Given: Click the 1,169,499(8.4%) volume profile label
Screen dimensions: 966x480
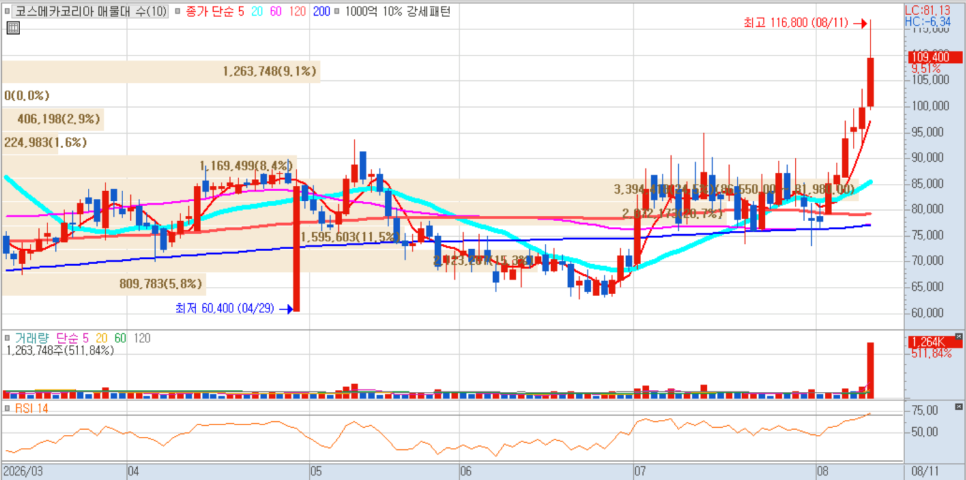Looking at the screenshot, I should click(x=246, y=165).
